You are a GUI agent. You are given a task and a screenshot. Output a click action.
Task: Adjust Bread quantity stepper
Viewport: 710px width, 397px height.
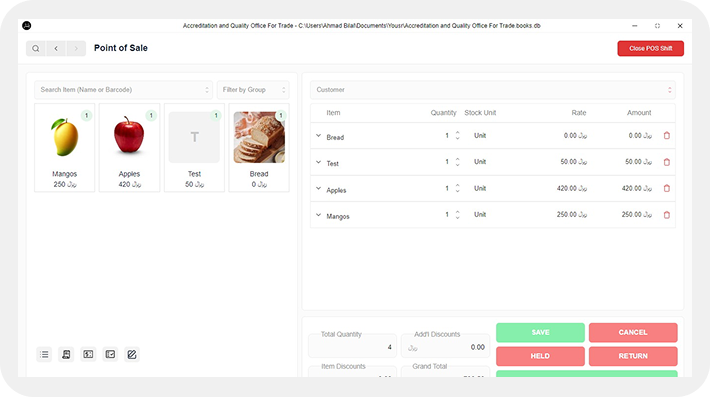pyautogui.click(x=457, y=135)
